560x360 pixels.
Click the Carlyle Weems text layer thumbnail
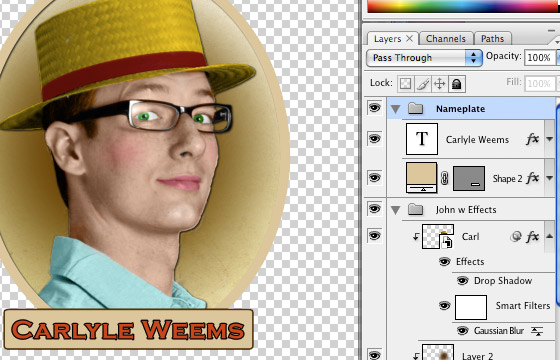point(422,139)
